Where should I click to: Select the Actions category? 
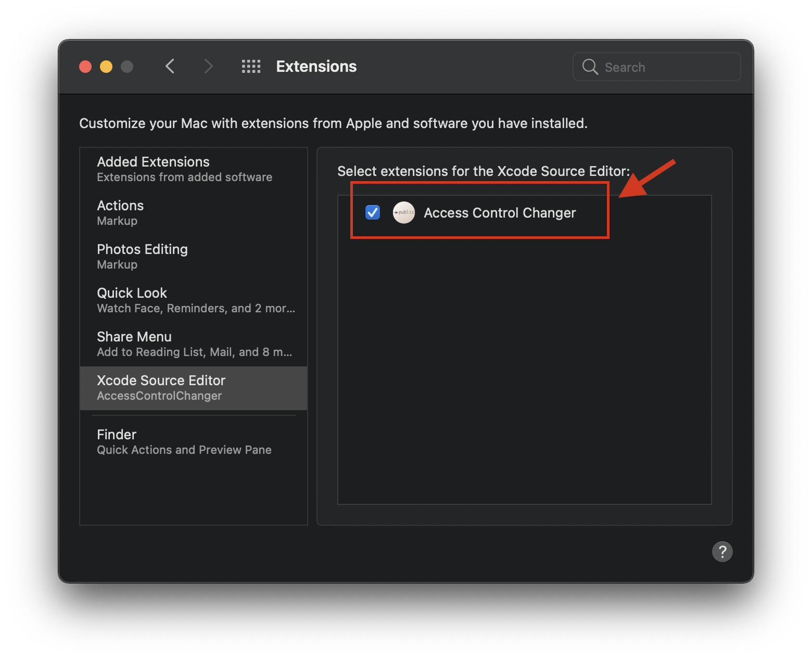coord(194,213)
